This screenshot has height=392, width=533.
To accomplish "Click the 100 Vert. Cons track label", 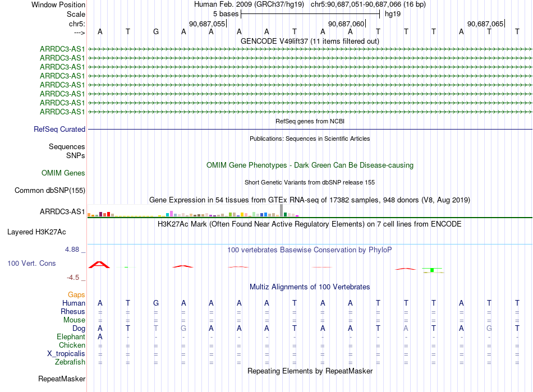I will click(31, 263).
